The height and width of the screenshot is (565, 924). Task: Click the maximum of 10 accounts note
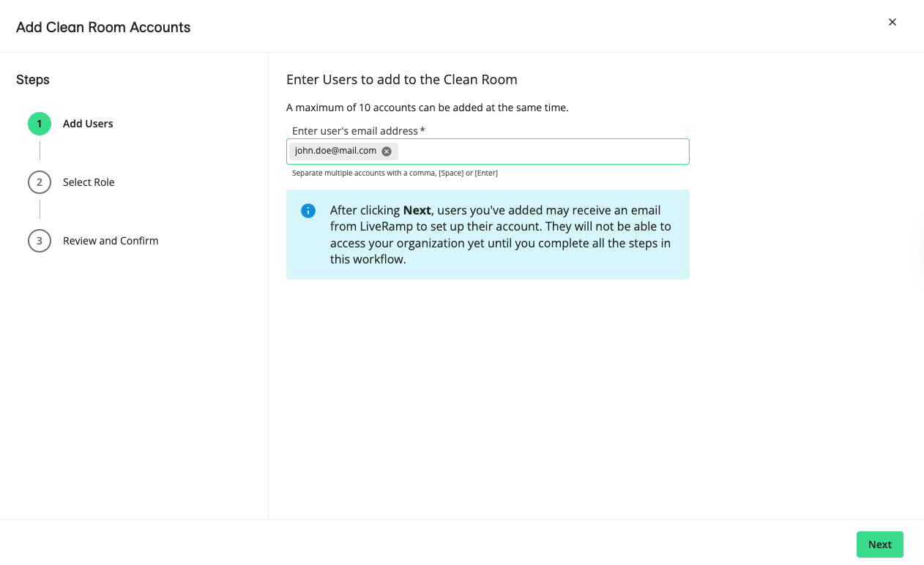click(x=427, y=108)
